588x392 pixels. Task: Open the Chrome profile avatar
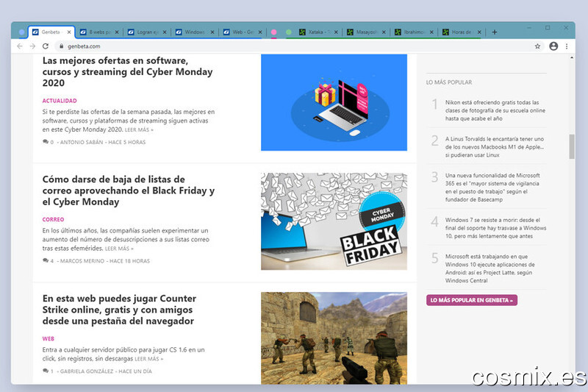(553, 46)
